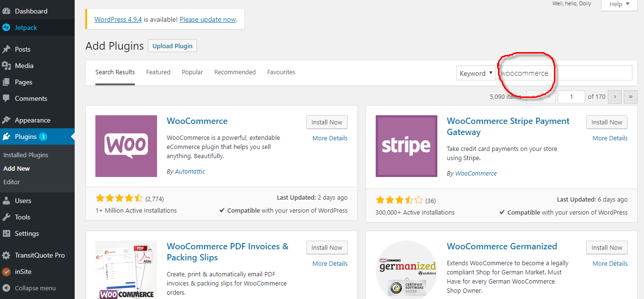
Task: Switch to the Featured tab
Action: (x=158, y=72)
